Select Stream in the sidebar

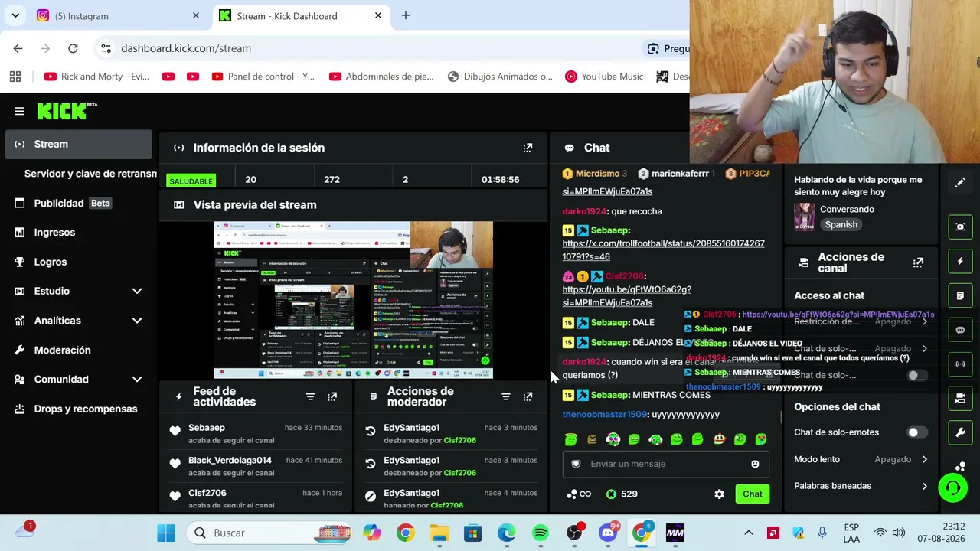(x=78, y=144)
